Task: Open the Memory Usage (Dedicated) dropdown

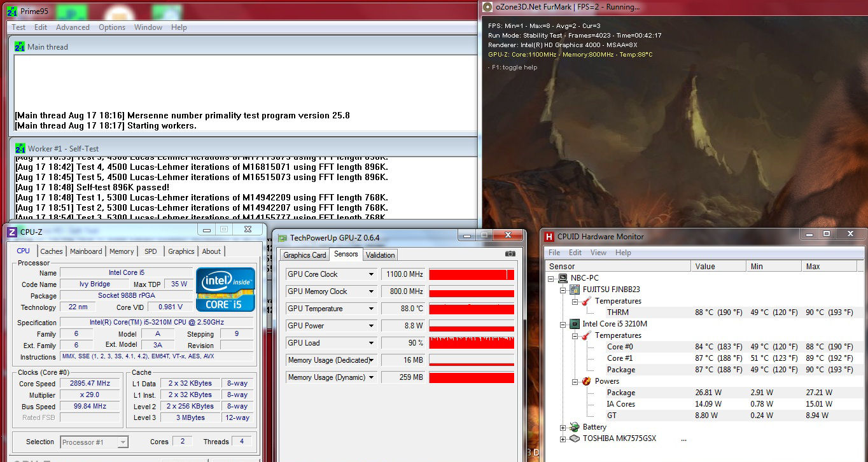Action: click(372, 360)
